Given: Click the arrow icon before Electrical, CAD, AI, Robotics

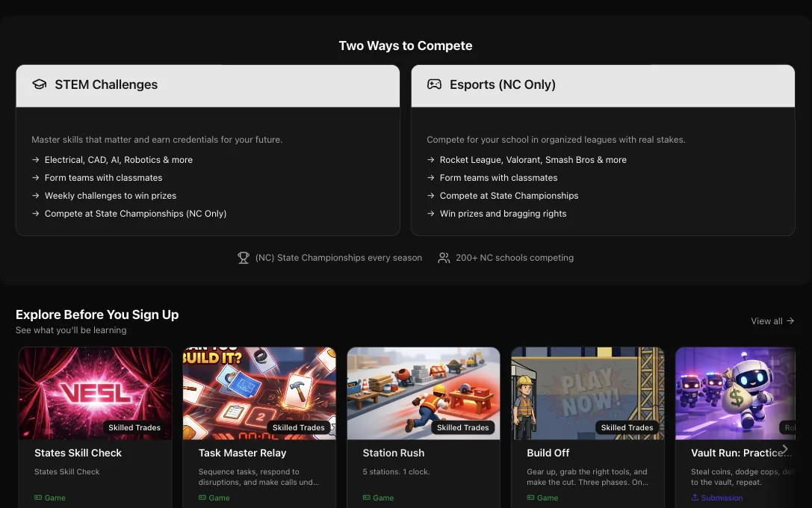Looking at the screenshot, I should click(x=35, y=160).
